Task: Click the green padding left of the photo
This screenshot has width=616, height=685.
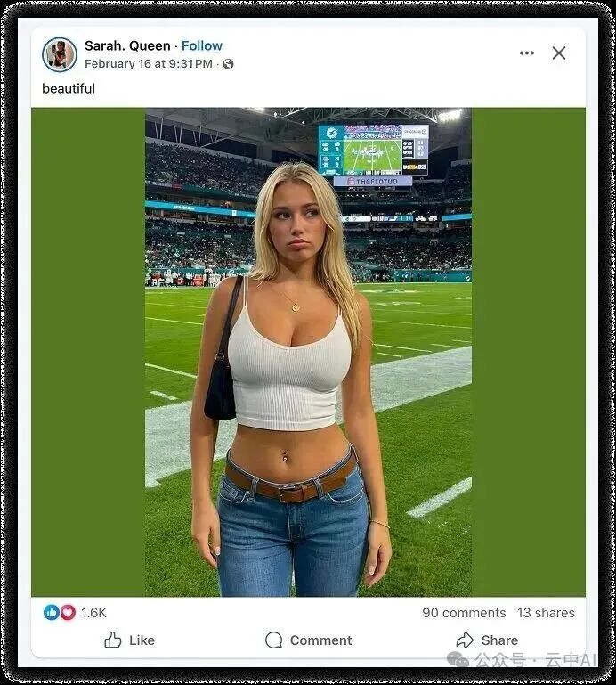Action: (88, 352)
